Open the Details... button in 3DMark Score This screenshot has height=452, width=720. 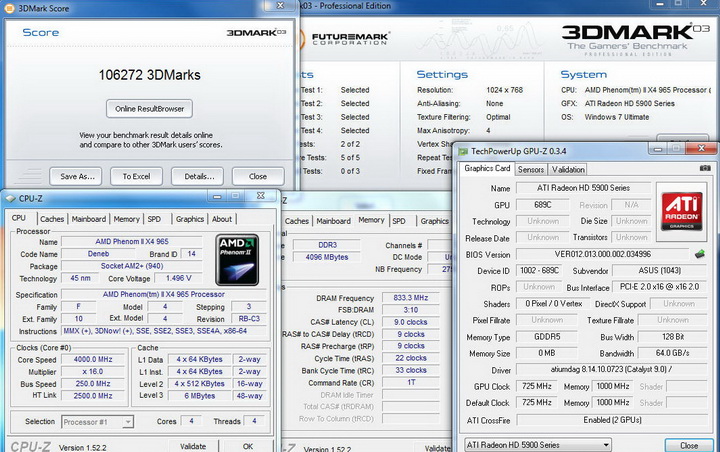coord(197,176)
